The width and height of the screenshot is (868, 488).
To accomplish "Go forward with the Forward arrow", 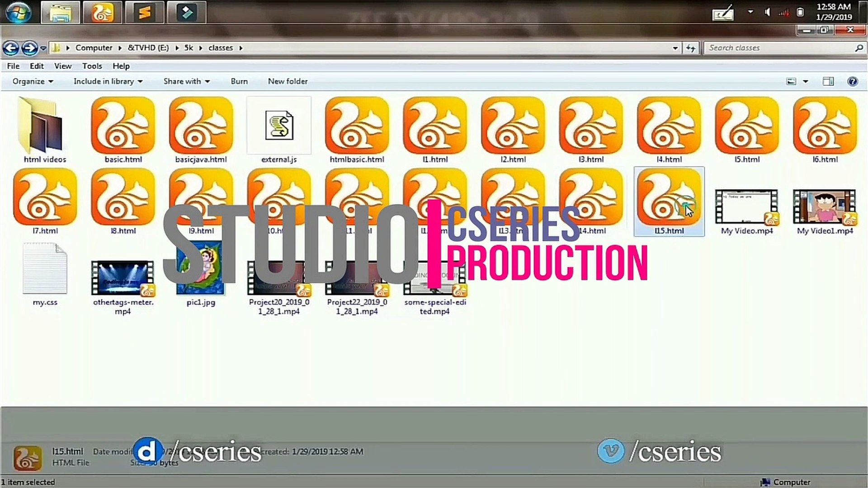I will coord(29,48).
